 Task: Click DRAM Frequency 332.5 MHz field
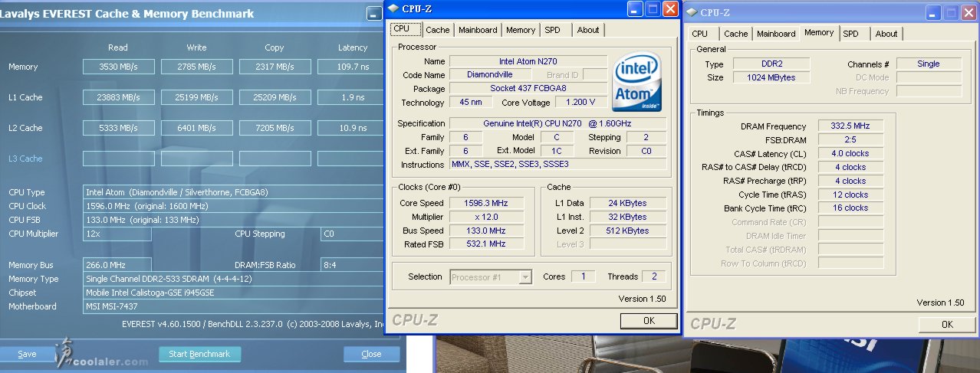[x=851, y=126]
